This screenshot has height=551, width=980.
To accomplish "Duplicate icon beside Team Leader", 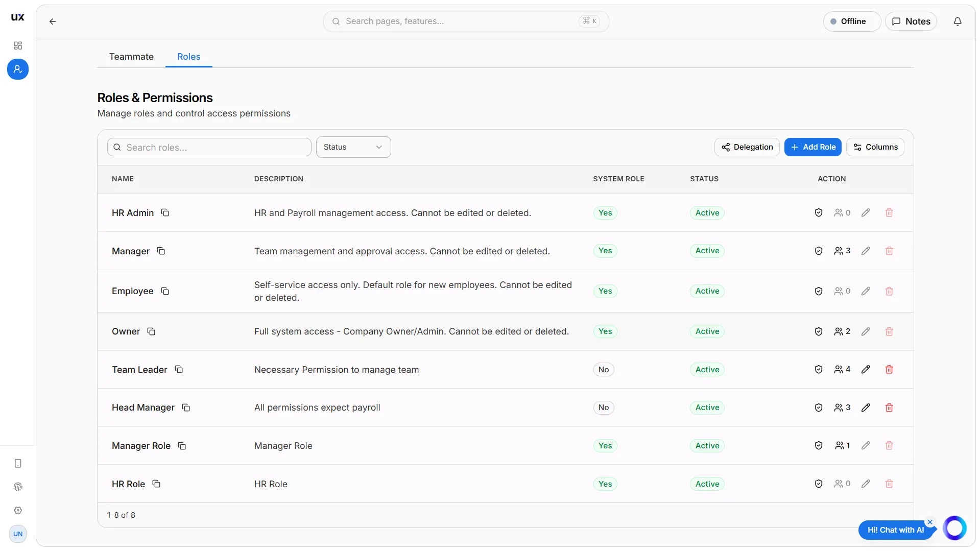I will [179, 369].
